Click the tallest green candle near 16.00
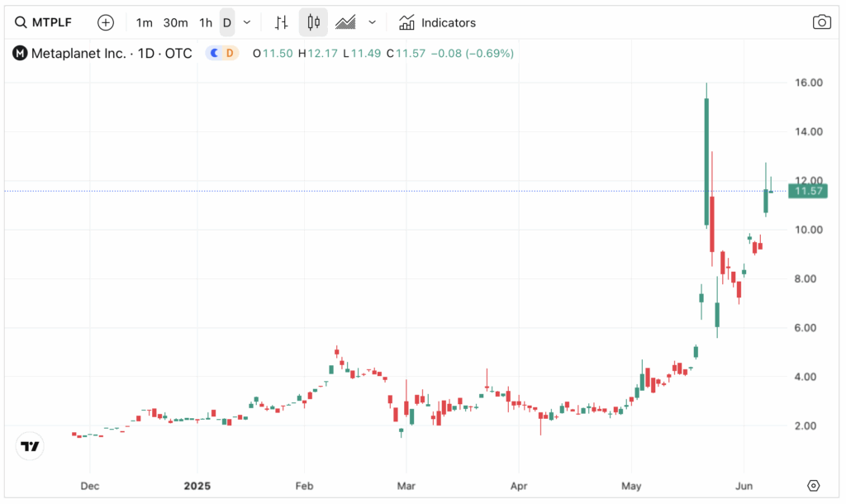The image size is (846, 504). 706,161
